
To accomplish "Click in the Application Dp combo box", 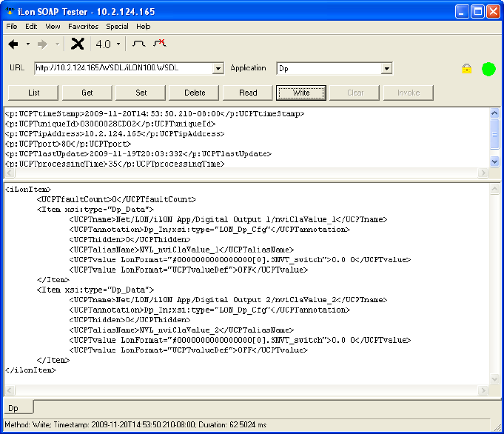I will click(329, 69).
